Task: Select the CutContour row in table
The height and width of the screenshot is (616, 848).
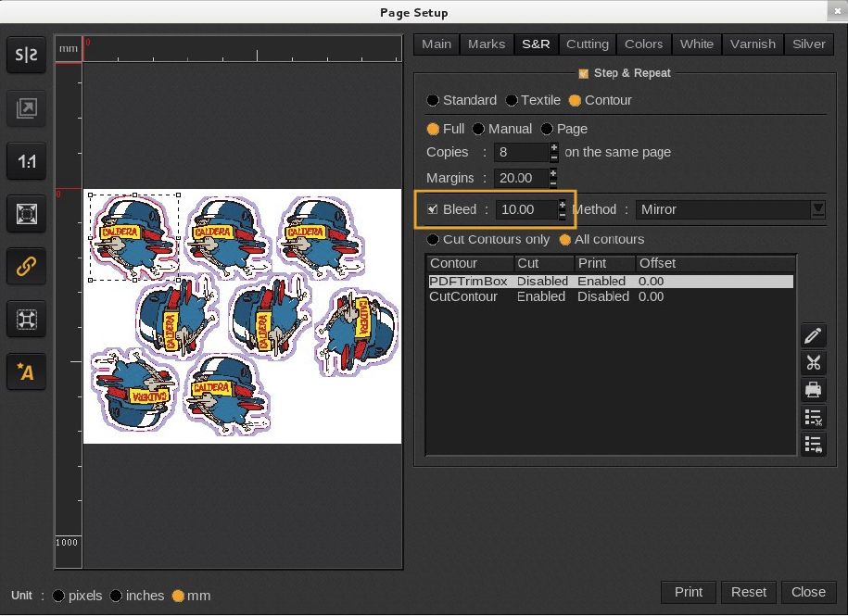Action: coord(611,296)
